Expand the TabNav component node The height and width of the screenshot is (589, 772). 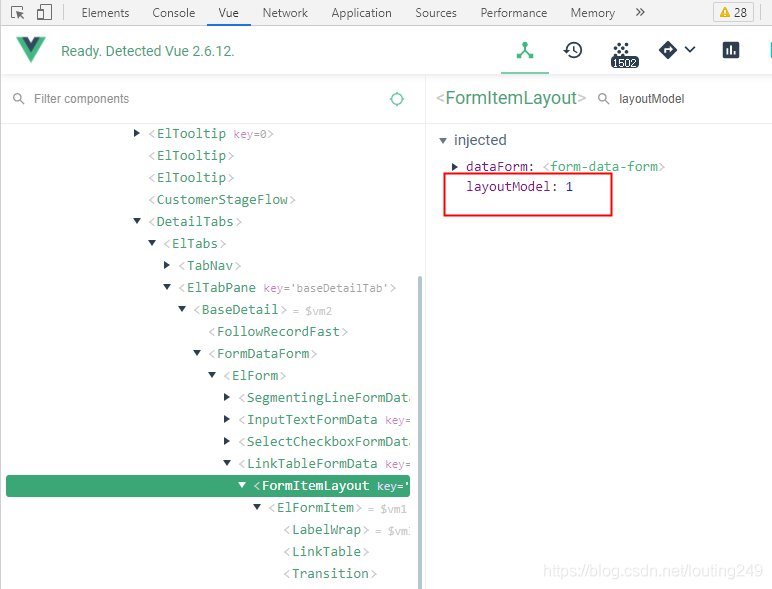[167, 266]
